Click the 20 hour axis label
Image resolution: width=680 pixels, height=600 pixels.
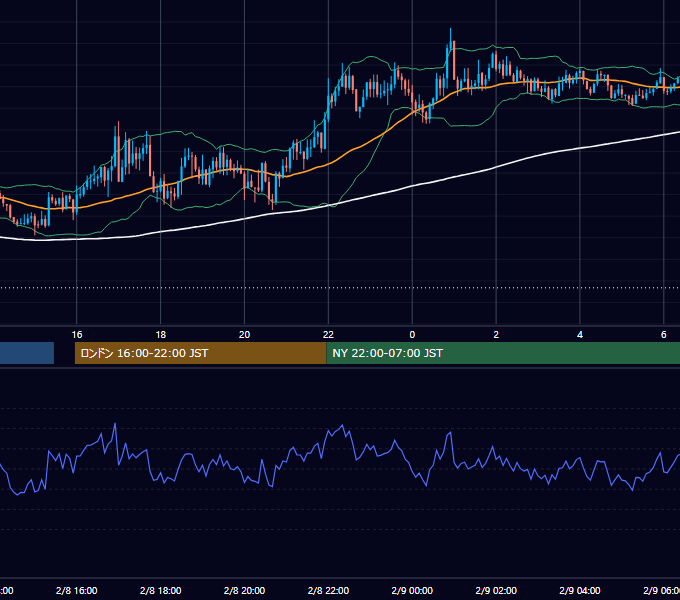[x=244, y=335]
